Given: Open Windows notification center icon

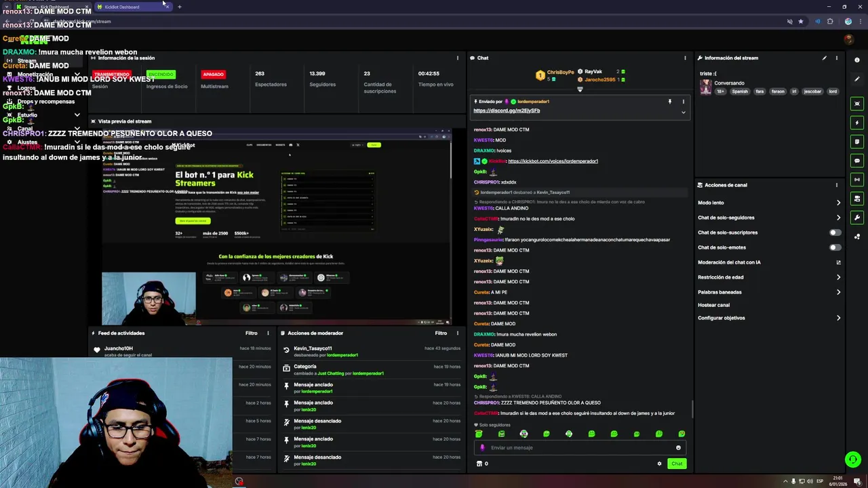Looking at the screenshot, I should point(857,481).
